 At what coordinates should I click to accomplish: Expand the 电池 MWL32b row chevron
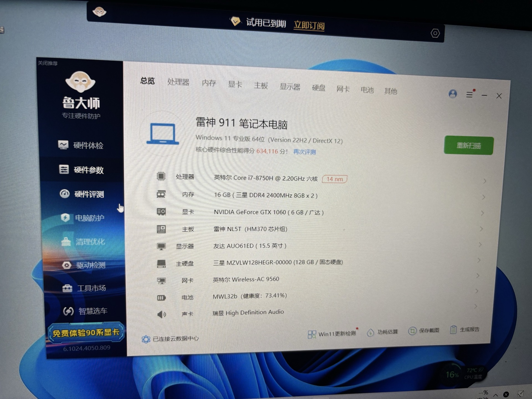(x=477, y=291)
